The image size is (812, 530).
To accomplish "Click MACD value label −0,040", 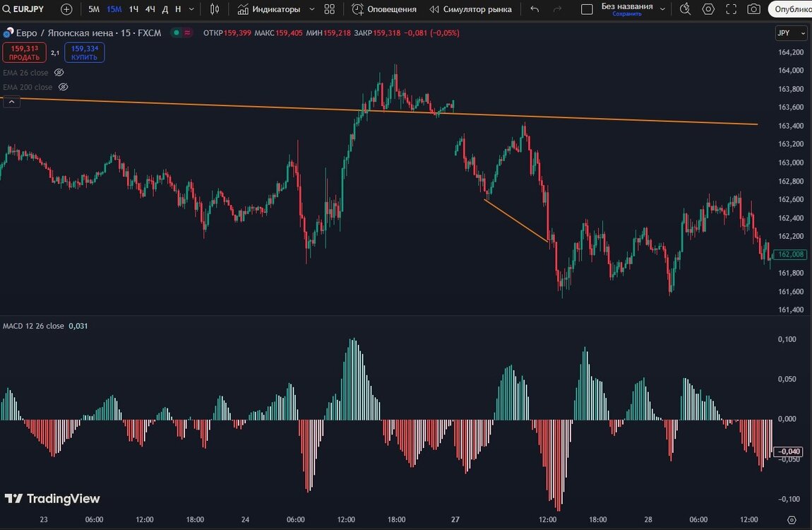I will [788, 452].
